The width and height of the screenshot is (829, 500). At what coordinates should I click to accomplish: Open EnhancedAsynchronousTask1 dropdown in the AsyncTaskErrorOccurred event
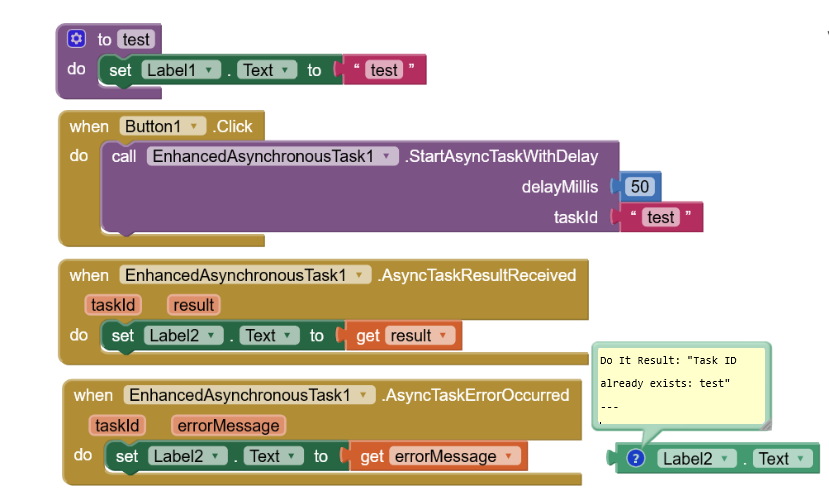point(249,395)
